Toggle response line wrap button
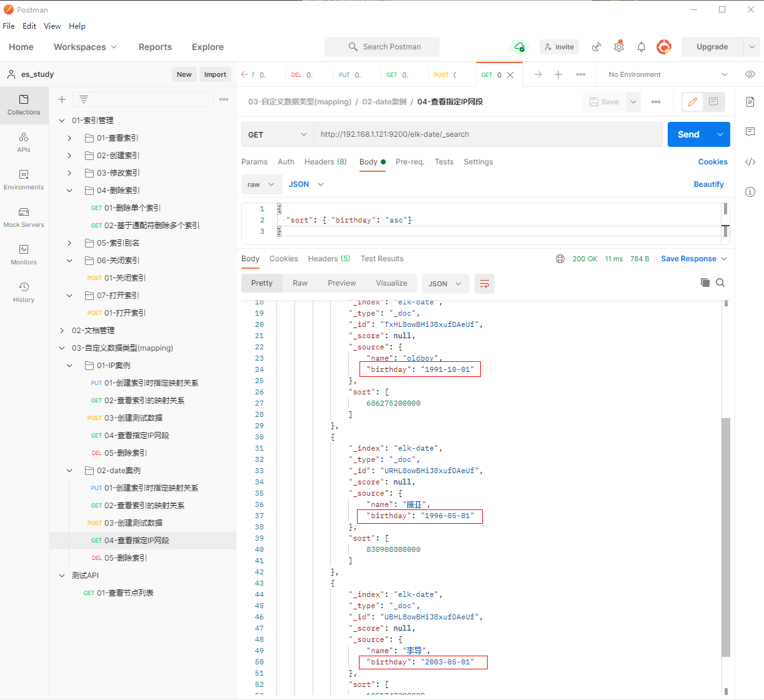The width and height of the screenshot is (764, 700). (x=485, y=284)
